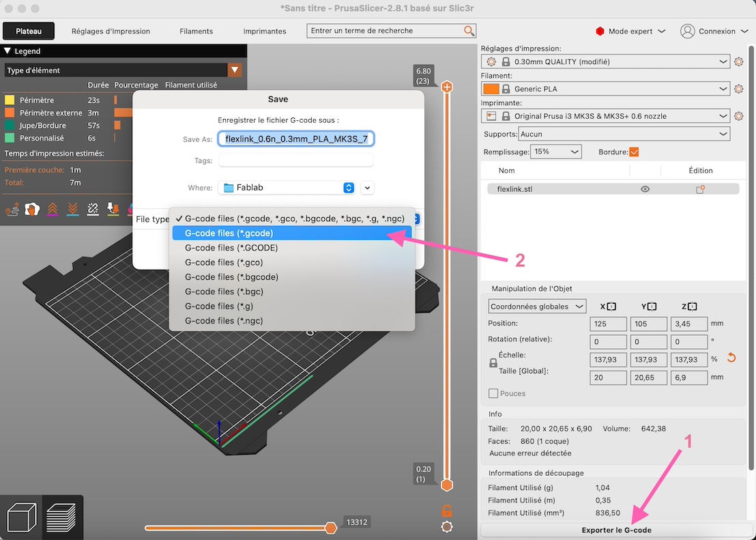Click the horizontal moves slider thumb
The image size is (756, 540).
pyautogui.click(x=331, y=528)
